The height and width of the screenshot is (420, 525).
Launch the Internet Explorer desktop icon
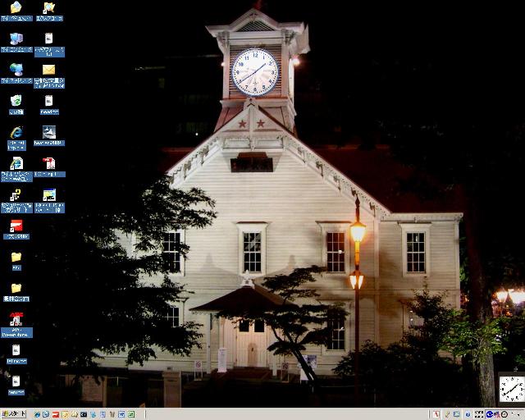click(16, 133)
